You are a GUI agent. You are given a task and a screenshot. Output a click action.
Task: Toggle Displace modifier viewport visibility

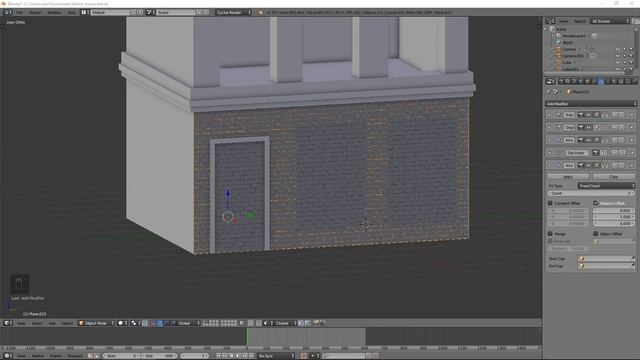click(588, 127)
